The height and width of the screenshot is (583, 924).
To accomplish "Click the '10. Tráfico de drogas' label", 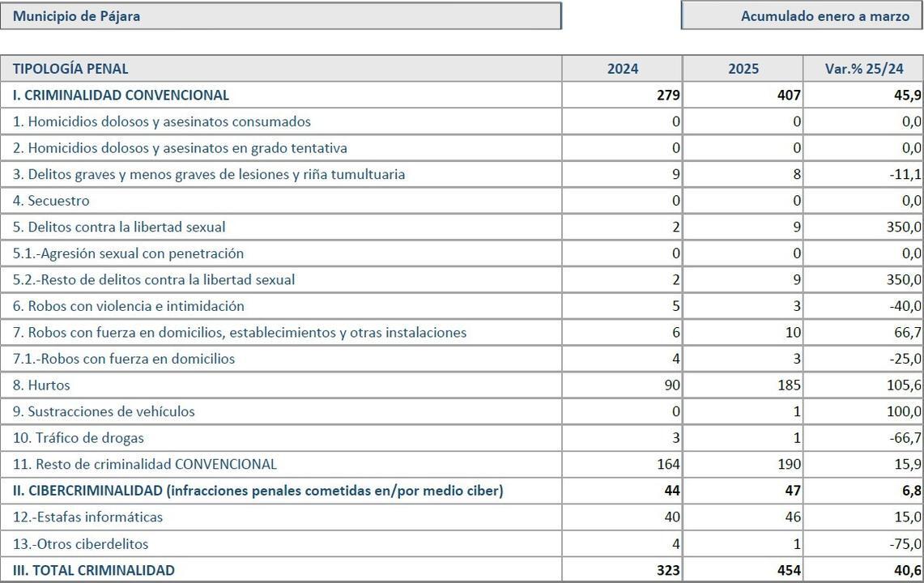I will coord(79,438).
